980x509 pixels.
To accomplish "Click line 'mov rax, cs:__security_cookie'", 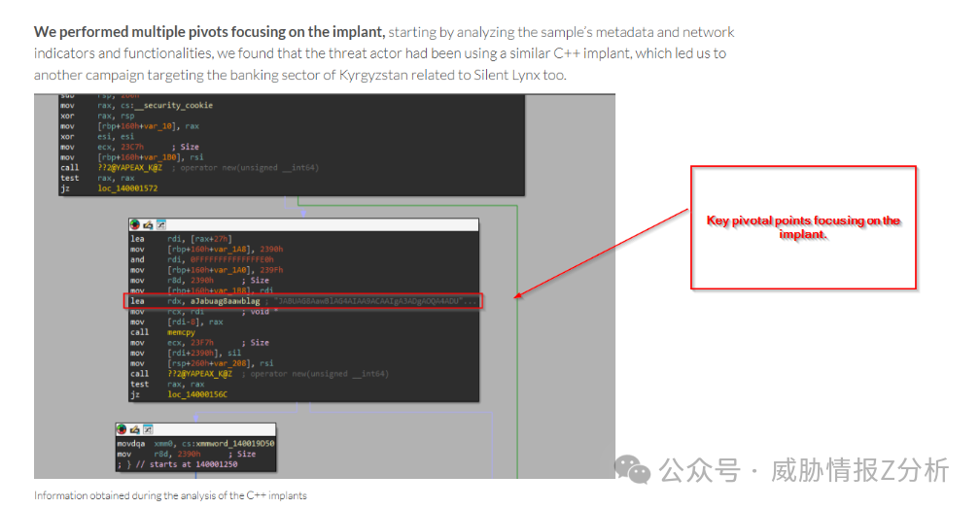I will tap(137, 106).
